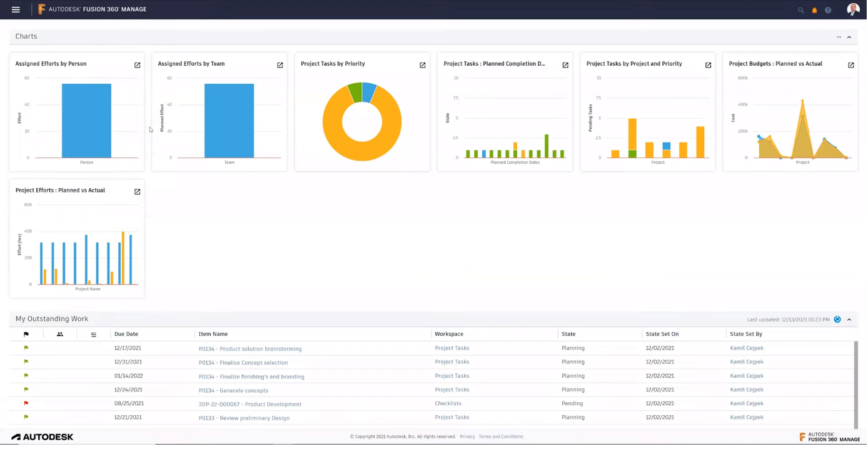Open the Checklists workspace link

(448, 403)
